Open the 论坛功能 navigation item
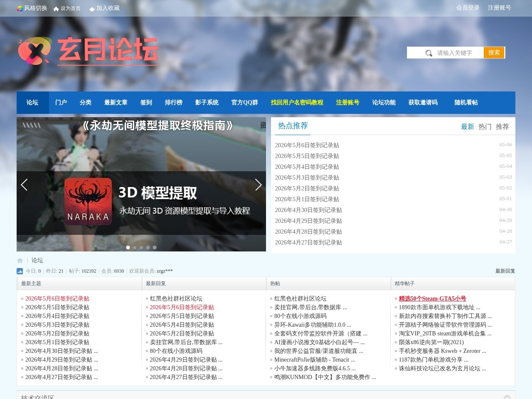This screenshot has width=532, height=399. 384,102
